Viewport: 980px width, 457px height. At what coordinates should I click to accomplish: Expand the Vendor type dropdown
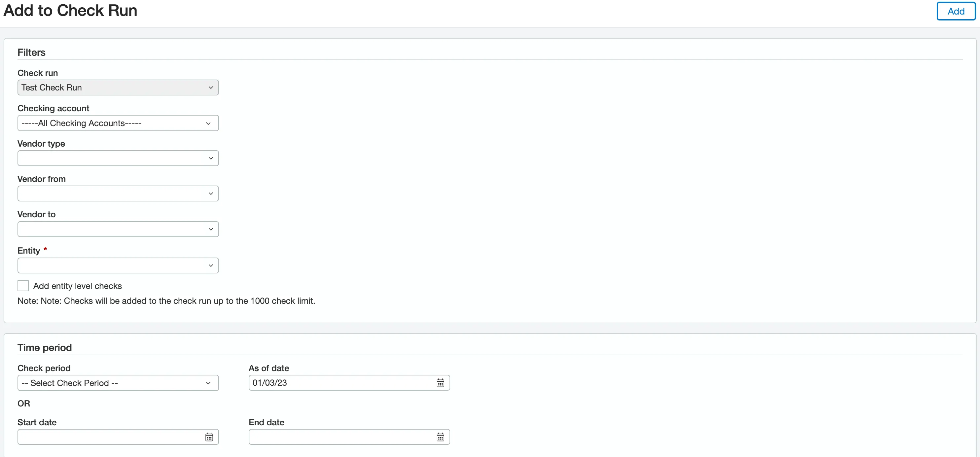point(118,158)
